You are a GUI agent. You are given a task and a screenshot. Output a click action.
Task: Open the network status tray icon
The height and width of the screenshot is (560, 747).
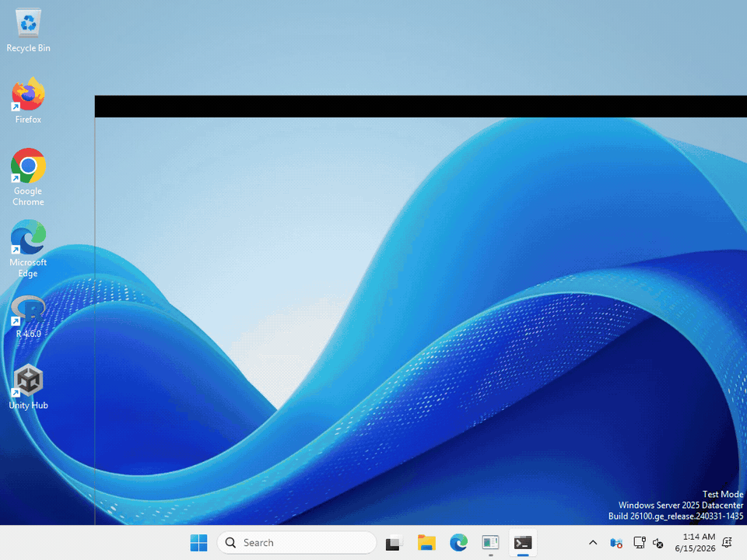click(x=640, y=542)
